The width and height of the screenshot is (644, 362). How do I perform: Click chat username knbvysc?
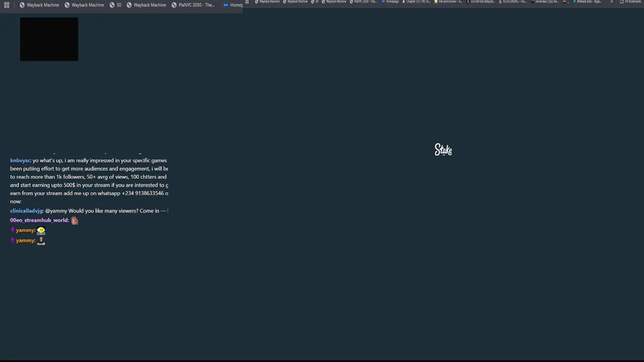tap(20, 160)
